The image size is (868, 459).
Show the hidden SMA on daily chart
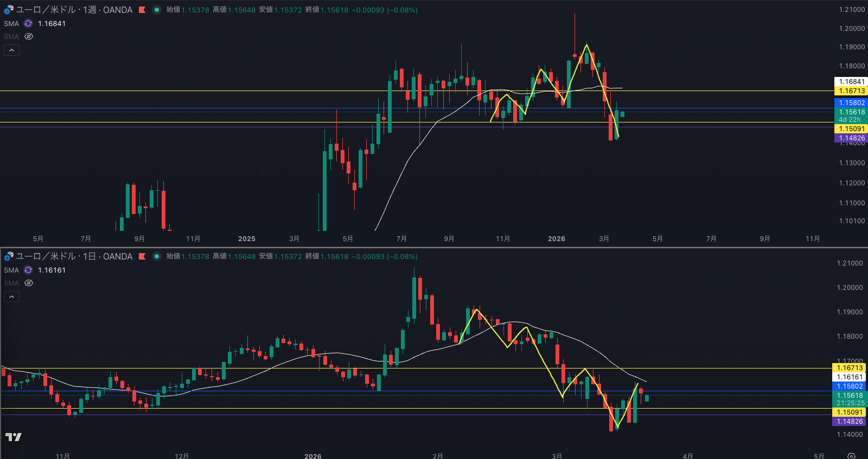(29, 283)
